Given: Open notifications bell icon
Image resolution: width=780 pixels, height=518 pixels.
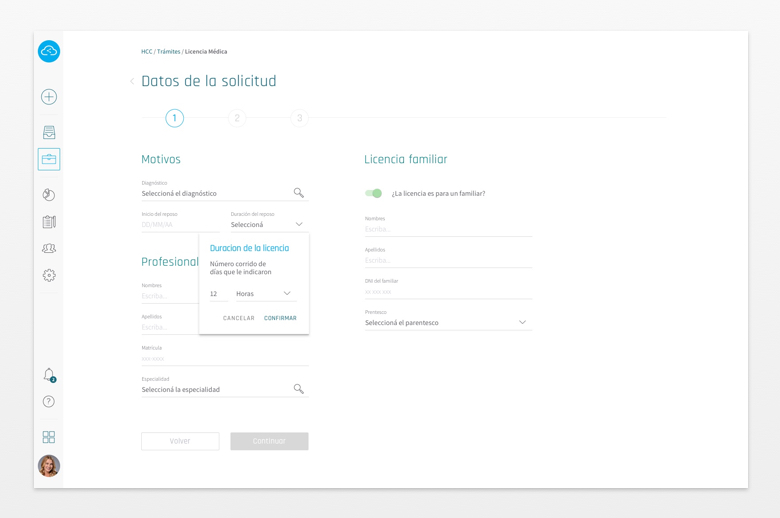Looking at the screenshot, I should tap(49, 374).
